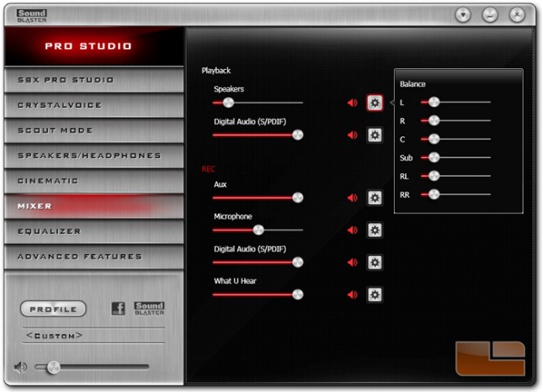
Task: Open Speakers playback settings gear
Action: (375, 103)
